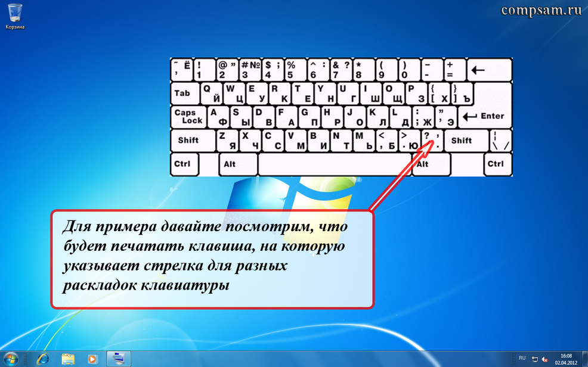Click the spacebar key
Screen dimensions: 588x367
[x=335, y=164]
